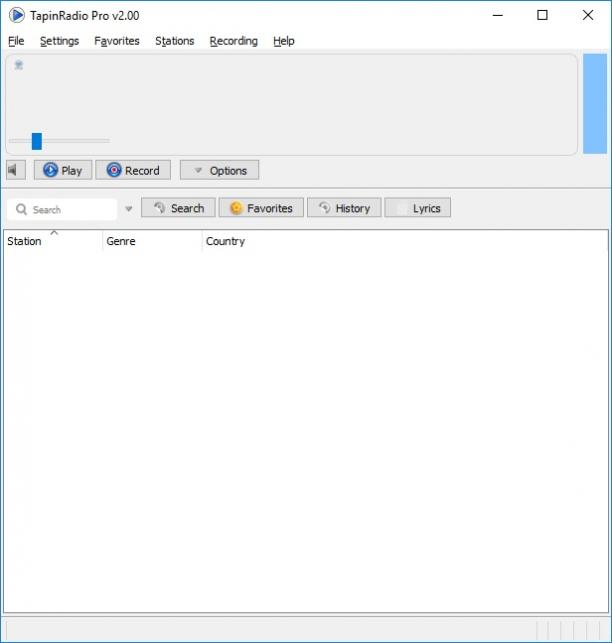Click the magnifier icon in search box

(21, 210)
